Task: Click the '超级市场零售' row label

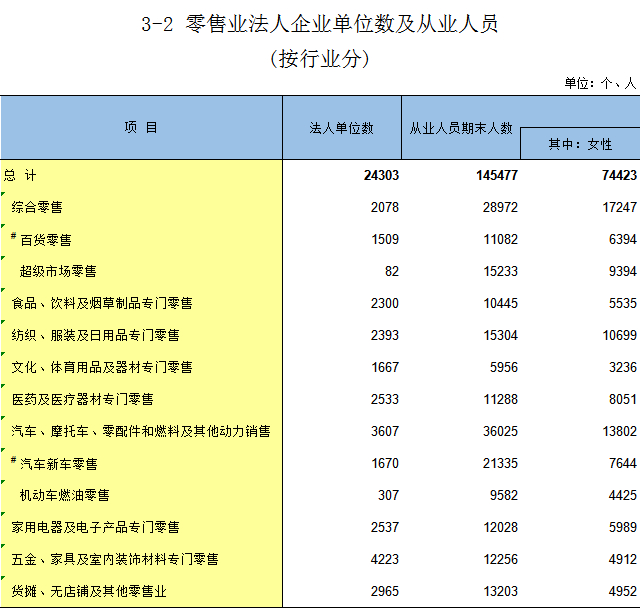Action: [x=58, y=271]
